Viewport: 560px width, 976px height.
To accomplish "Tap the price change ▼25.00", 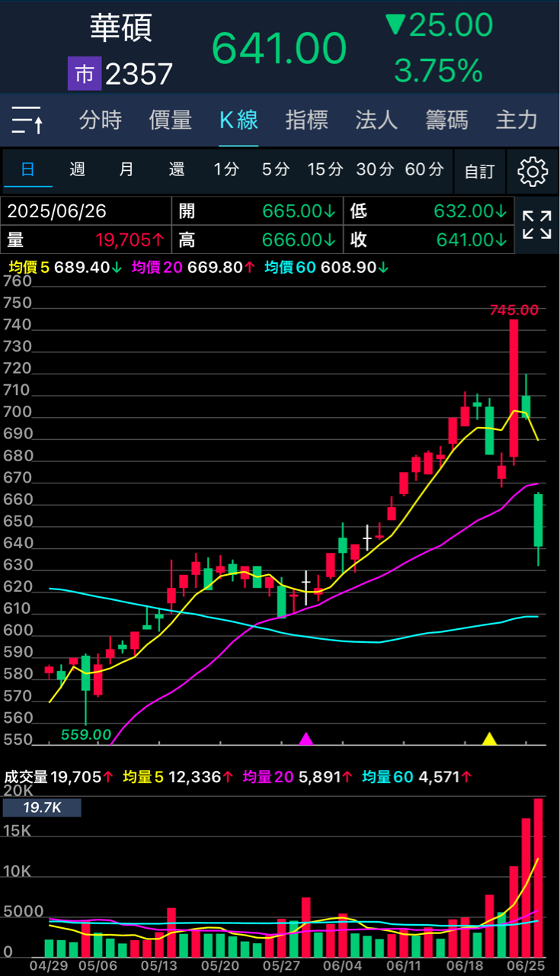I will point(439,25).
